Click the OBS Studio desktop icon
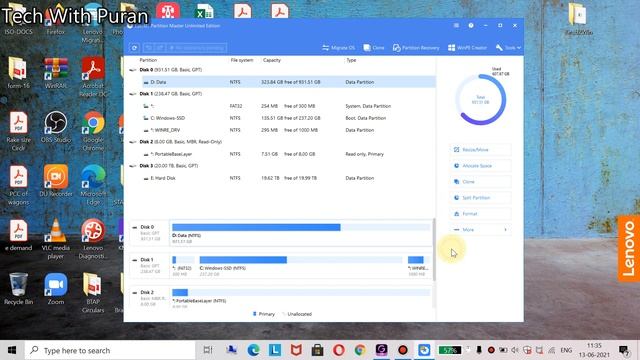 click(x=56, y=127)
